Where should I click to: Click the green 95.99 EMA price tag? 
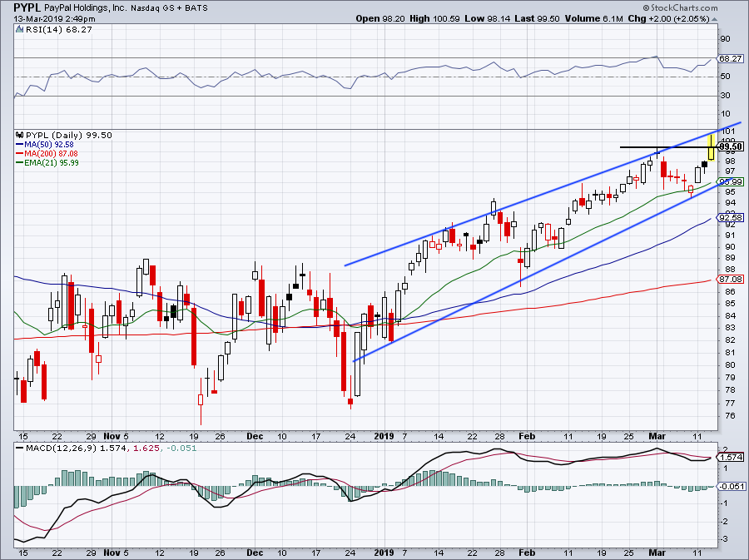(x=731, y=182)
